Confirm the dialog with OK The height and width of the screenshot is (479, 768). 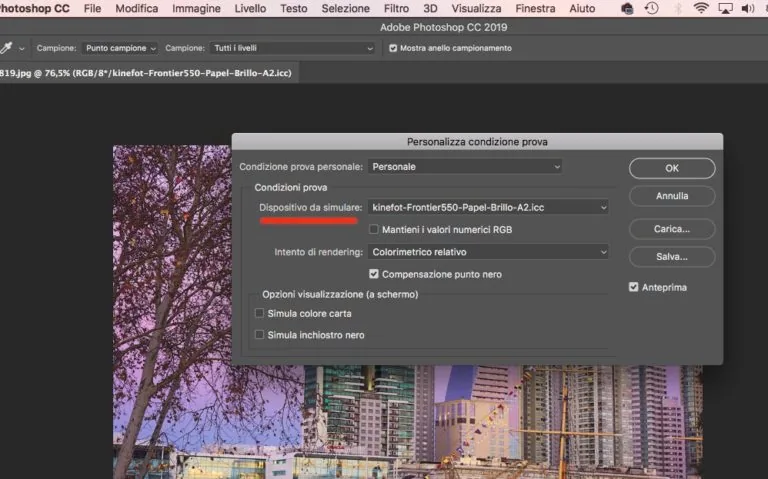pos(672,168)
